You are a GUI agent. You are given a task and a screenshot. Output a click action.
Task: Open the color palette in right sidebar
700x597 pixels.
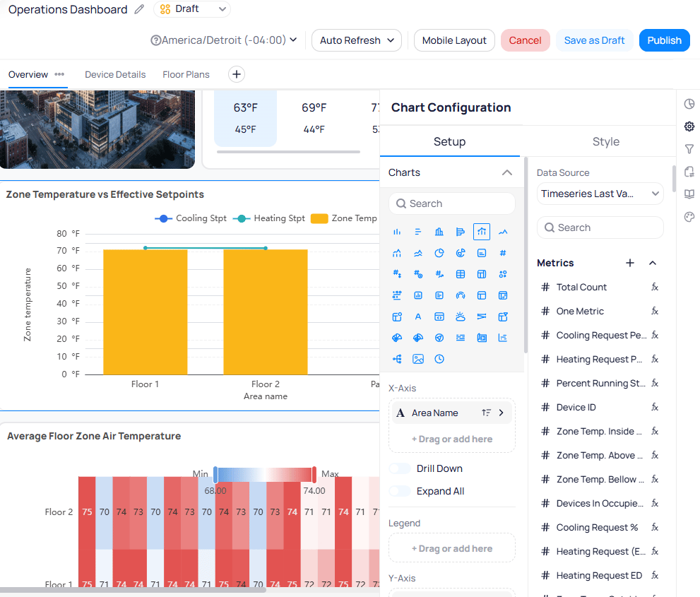tap(689, 217)
